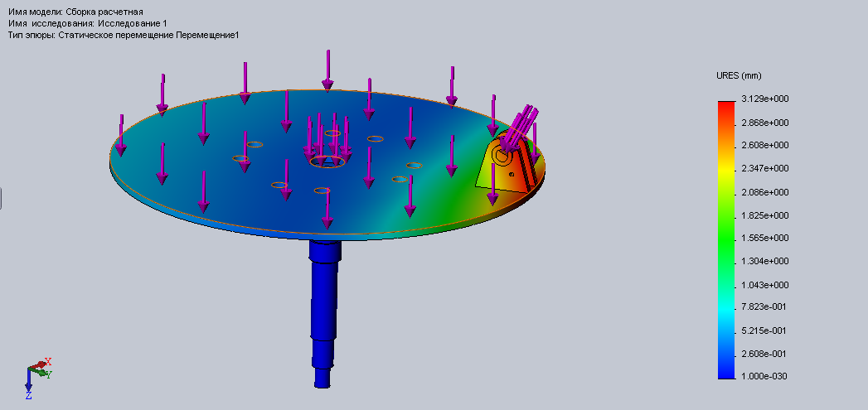
Task: Click legend value 1.565e+000
Action: pos(764,238)
